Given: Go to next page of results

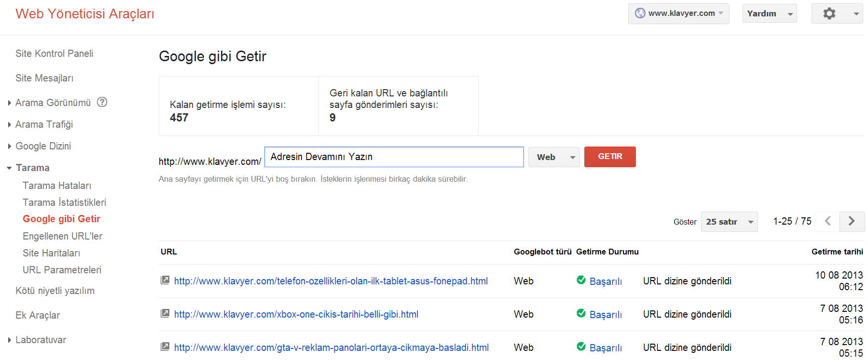Looking at the screenshot, I should click(x=852, y=221).
